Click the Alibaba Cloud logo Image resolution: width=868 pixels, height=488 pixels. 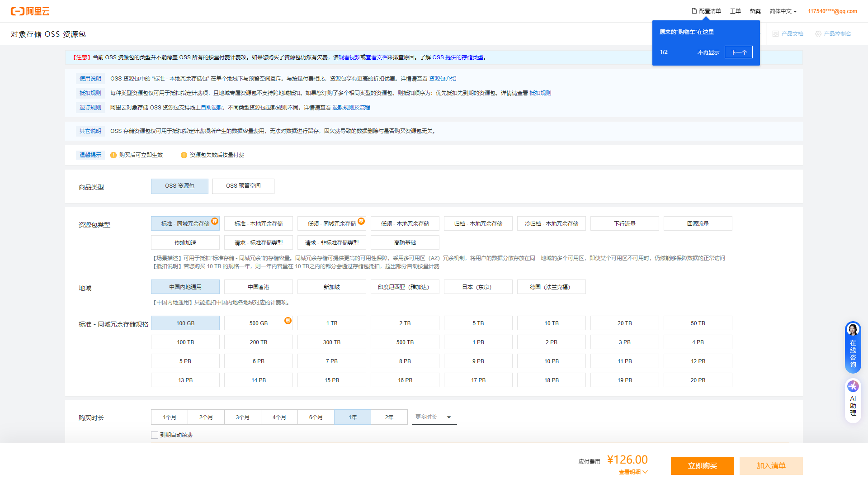click(30, 11)
